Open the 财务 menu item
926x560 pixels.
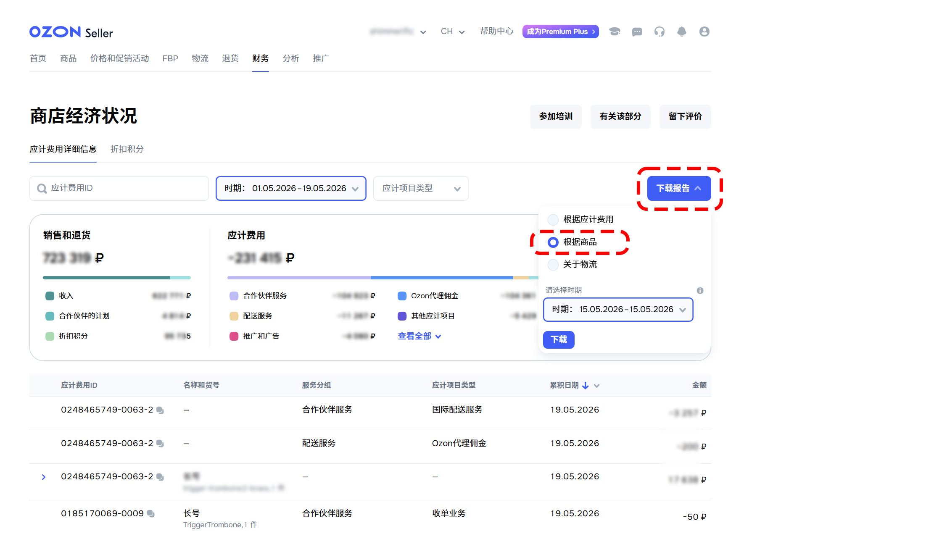(x=261, y=58)
